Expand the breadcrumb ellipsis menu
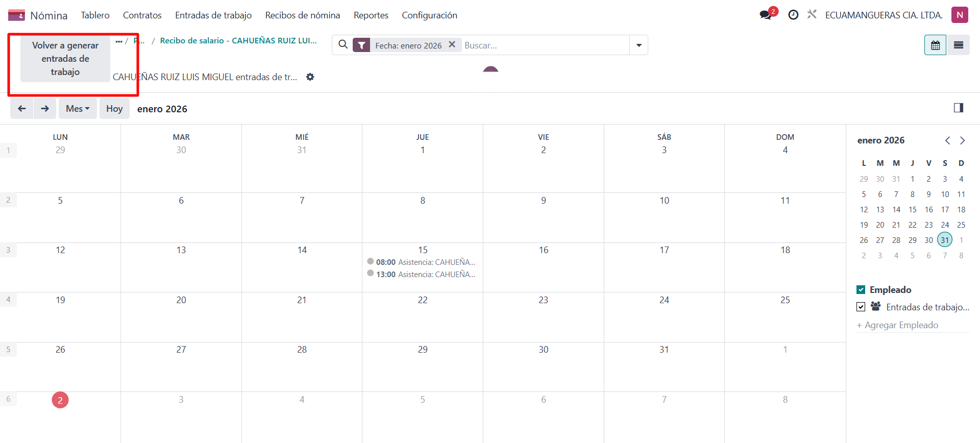 click(119, 41)
